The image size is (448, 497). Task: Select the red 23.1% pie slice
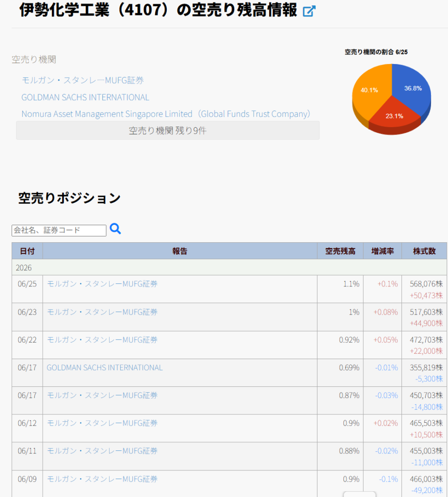click(x=394, y=116)
